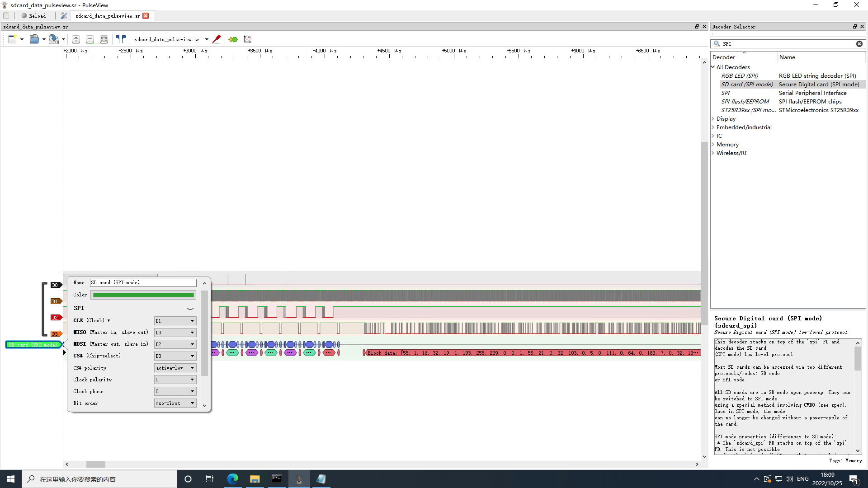Open channel configuration with red probe icon
868x488 pixels.
(x=217, y=39)
